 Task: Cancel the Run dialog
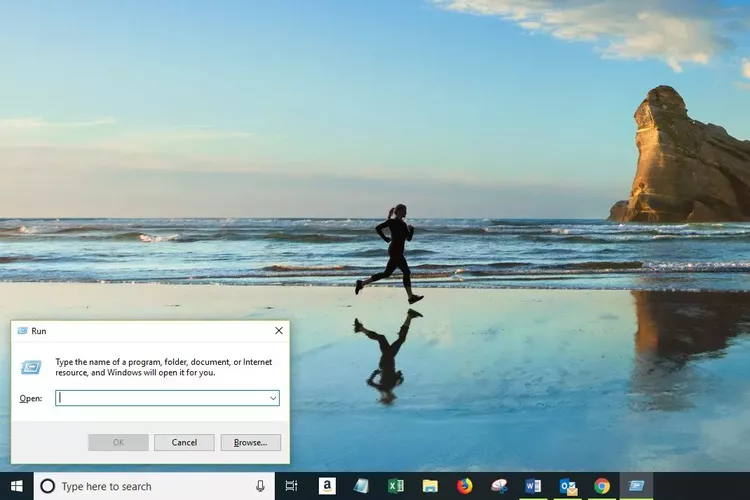pos(184,443)
